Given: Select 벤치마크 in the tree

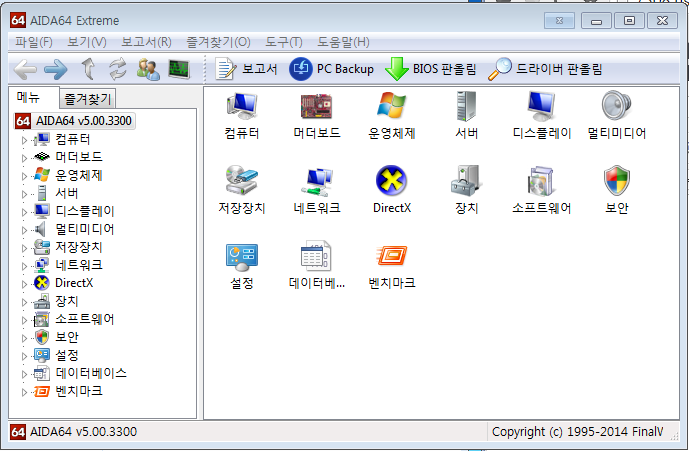Looking at the screenshot, I should click(x=79, y=391).
